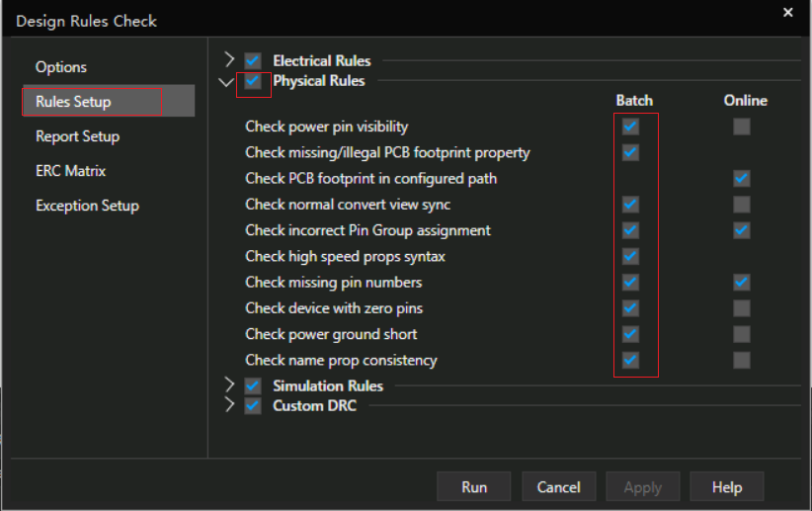Toggle the Custom DRC checkbox

click(x=253, y=406)
